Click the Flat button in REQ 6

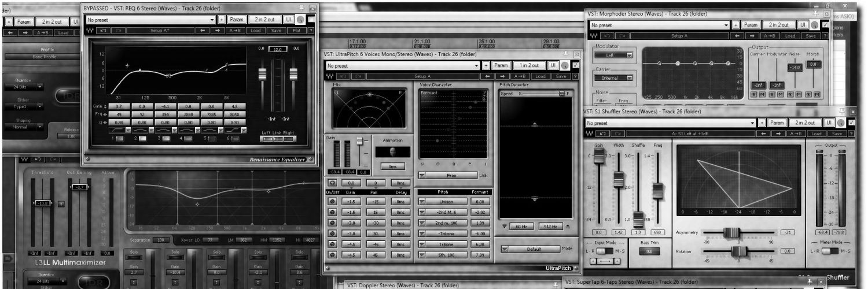click(x=296, y=31)
